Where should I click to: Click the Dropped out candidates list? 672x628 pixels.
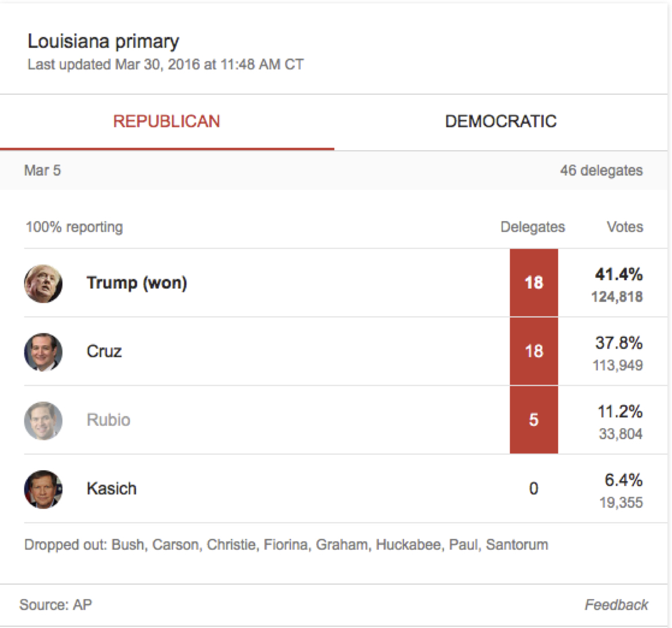286,545
